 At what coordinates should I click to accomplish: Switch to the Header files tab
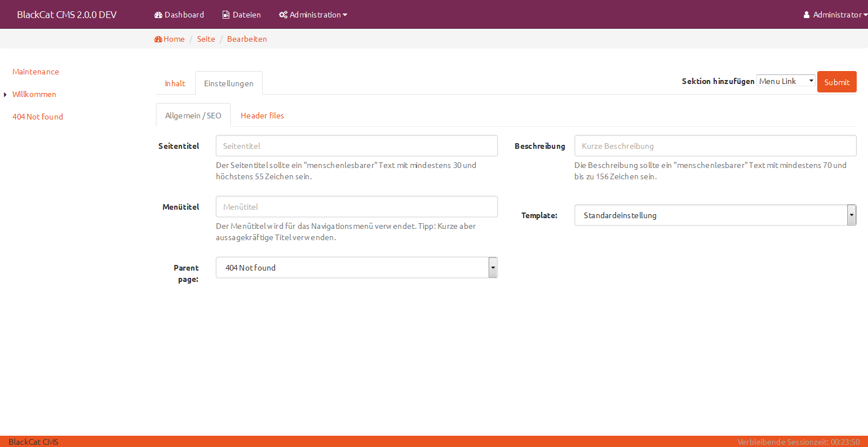(262, 116)
